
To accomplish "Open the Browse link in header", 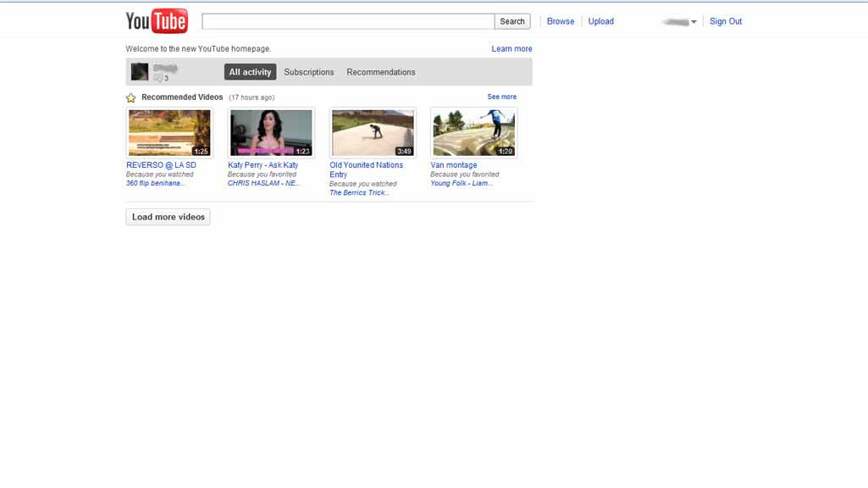I will (561, 21).
